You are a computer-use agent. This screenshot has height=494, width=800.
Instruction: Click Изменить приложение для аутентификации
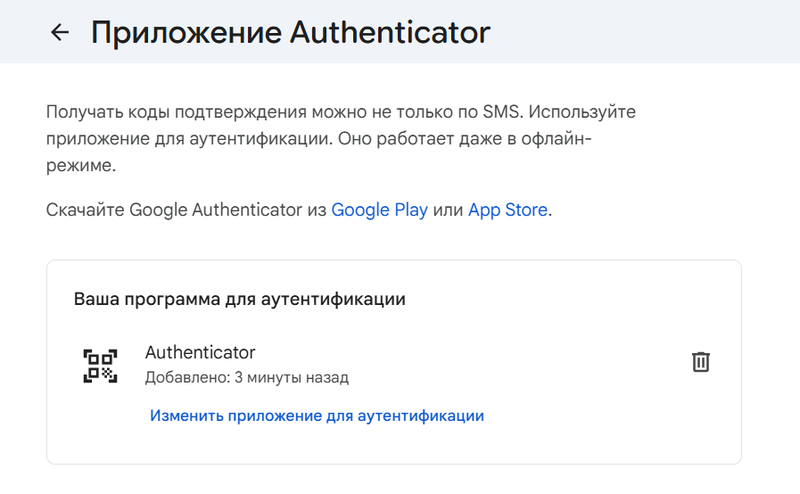317,415
